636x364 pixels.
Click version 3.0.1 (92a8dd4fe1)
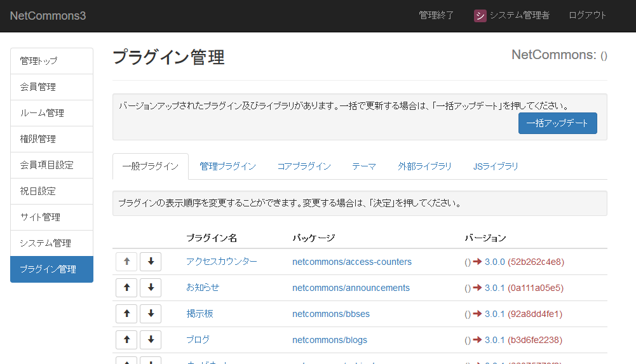click(524, 314)
